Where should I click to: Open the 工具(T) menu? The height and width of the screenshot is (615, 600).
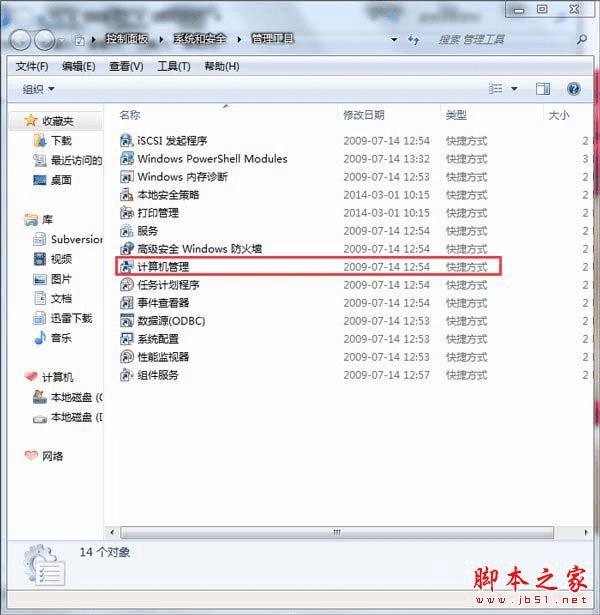click(174, 66)
